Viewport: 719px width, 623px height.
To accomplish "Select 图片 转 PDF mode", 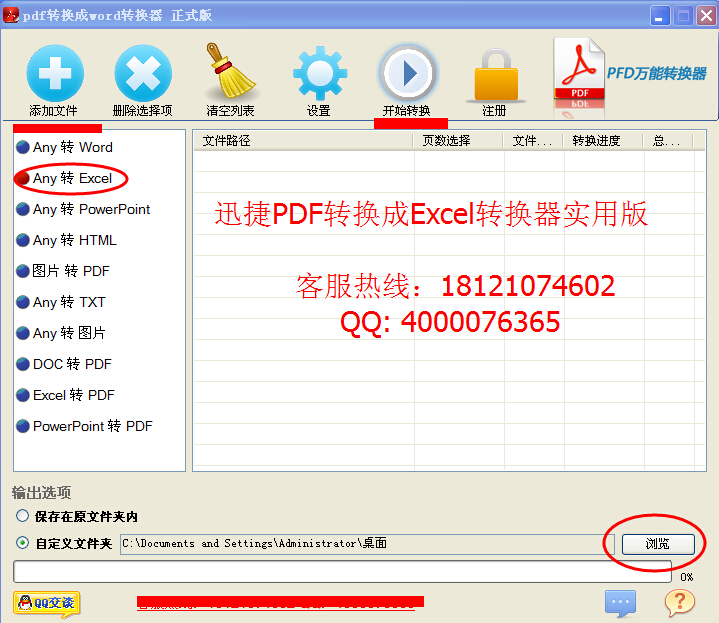I will (63, 271).
